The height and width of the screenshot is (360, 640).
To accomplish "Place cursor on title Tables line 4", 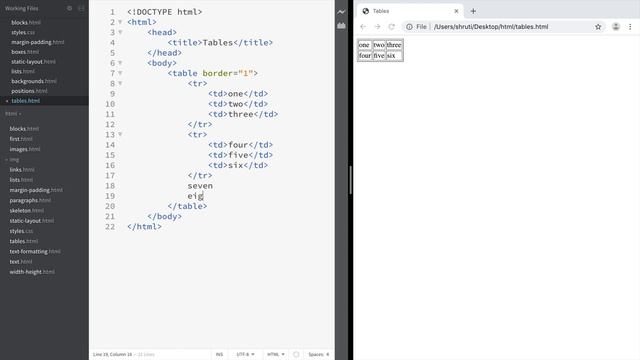I will 218,42.
